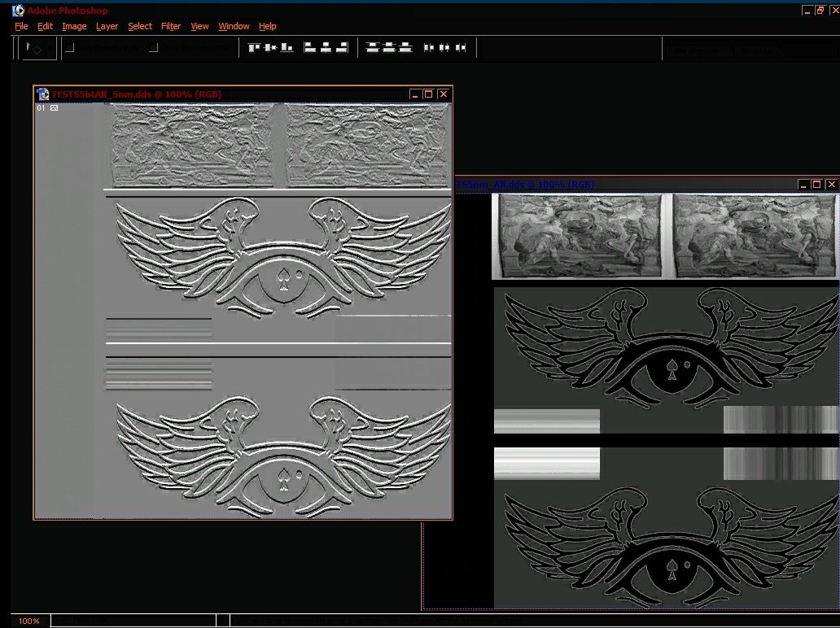Open the Layer menu
Screen dimensions: 840x628
pos(107,26)
